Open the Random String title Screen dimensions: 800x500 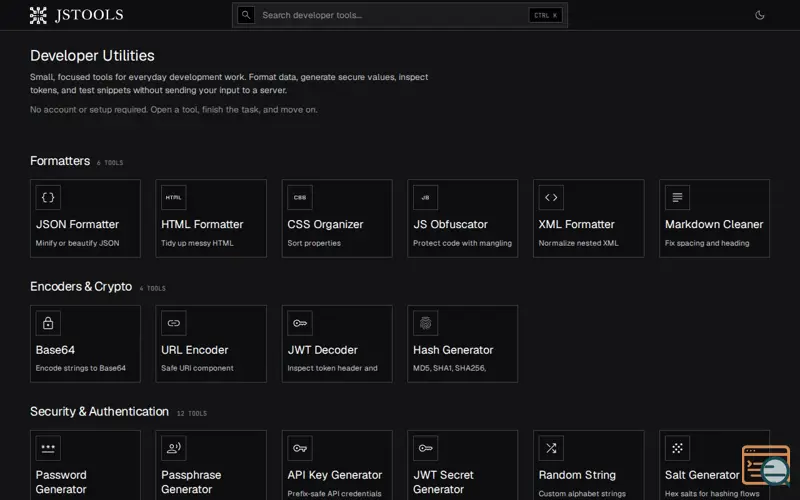pyautogui.click(x=577, y=475)
